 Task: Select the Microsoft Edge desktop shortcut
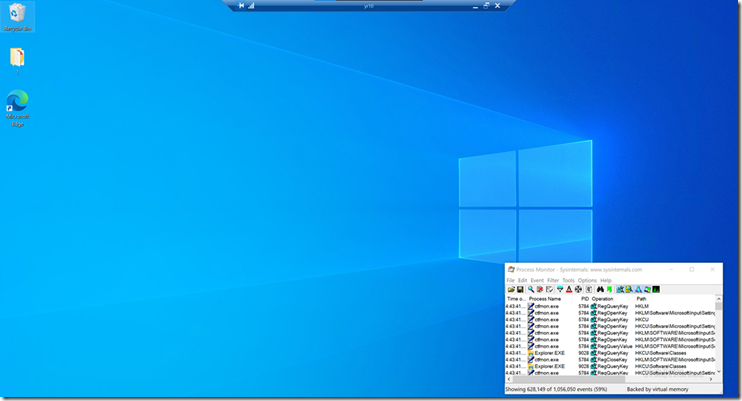(x=18, y=108)
